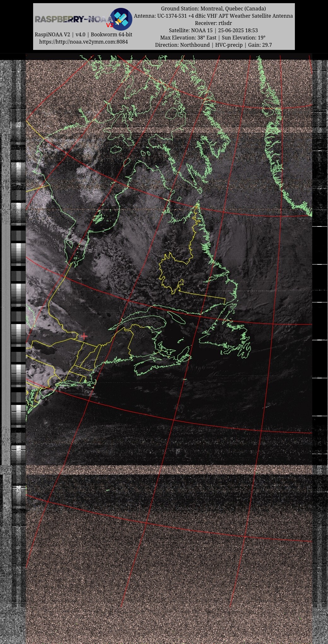Select the 'Satellite: NOAA 15 | 25-06-2025 18:53' line
The height and width of the screenshot is (644, 328).
214,30
